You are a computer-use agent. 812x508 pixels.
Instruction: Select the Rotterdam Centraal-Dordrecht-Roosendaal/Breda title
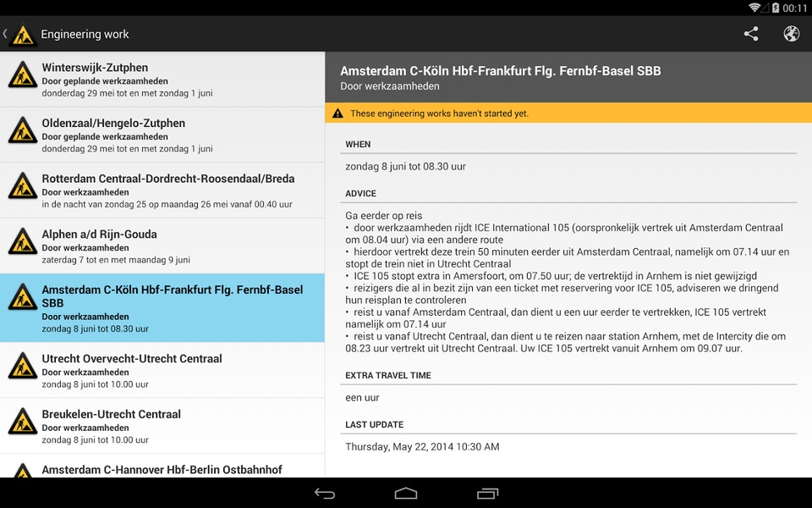point(168,179)
